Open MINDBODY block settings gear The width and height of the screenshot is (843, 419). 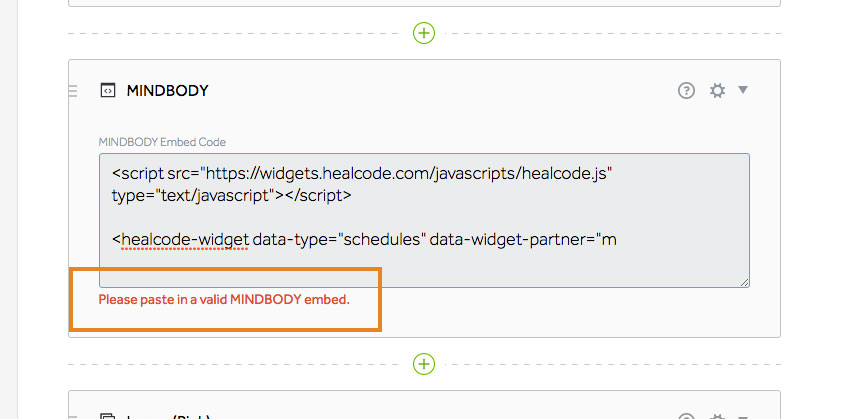pyautogui.click(x=717, y=90)
